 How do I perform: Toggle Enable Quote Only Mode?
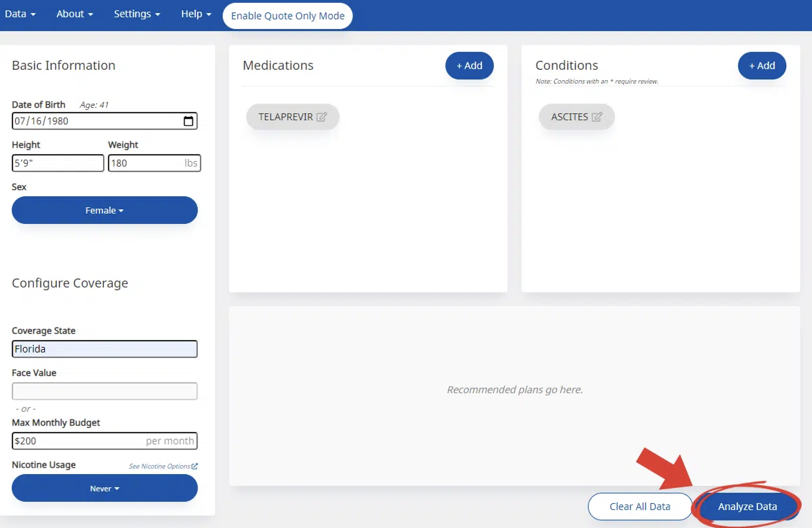(287, 16)
